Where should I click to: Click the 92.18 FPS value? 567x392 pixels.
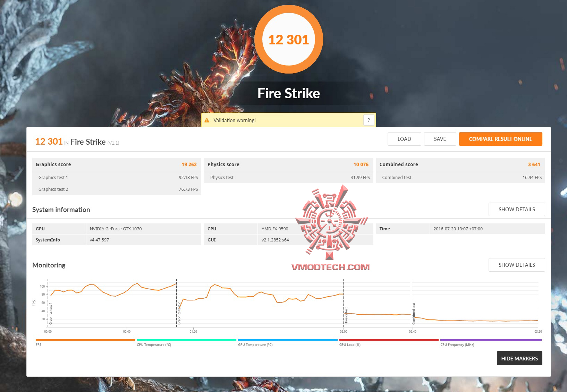pyautogui.click(x=188, y=177)
